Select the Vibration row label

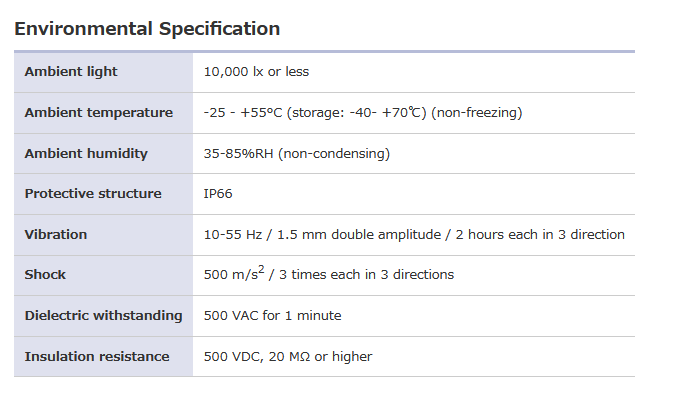(56, 235)
